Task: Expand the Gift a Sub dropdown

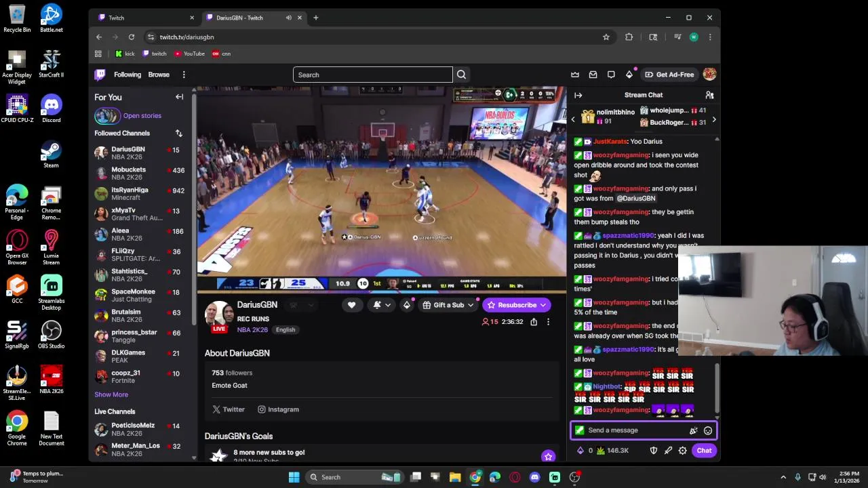Action: tap(448, 305)
